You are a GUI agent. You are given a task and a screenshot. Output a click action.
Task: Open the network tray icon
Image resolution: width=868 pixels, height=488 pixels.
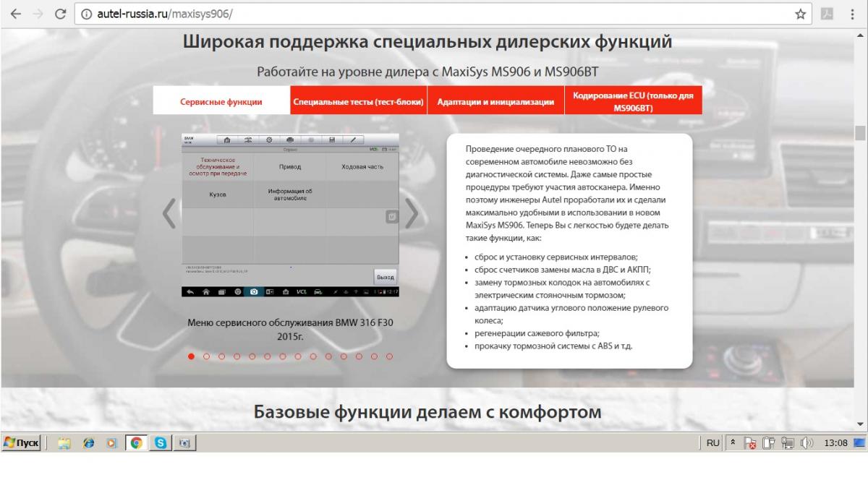[x=788, y=443]
